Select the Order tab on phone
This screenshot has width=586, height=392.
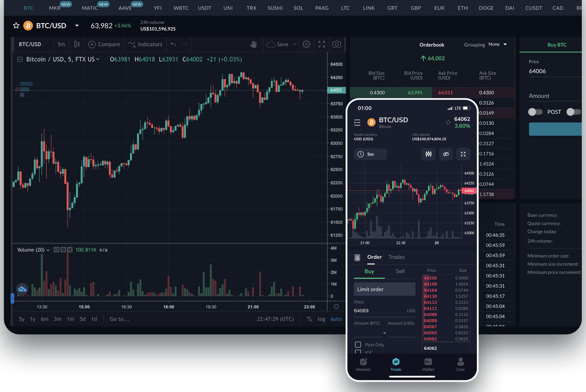click(x=374, y=257)
